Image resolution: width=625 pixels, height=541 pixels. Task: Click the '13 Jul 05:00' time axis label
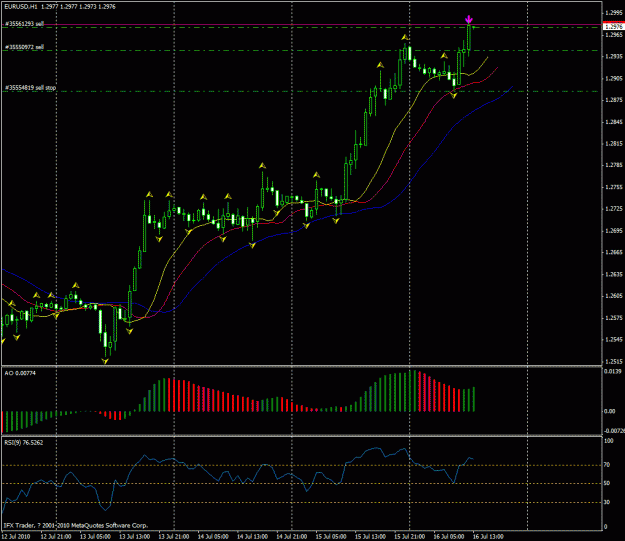point(95,537)
